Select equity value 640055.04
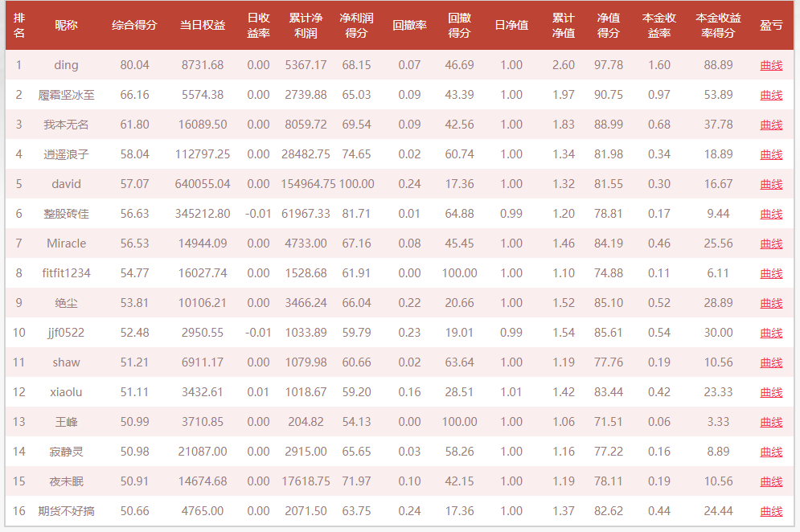Screen dimensions: 800x532 203,184
